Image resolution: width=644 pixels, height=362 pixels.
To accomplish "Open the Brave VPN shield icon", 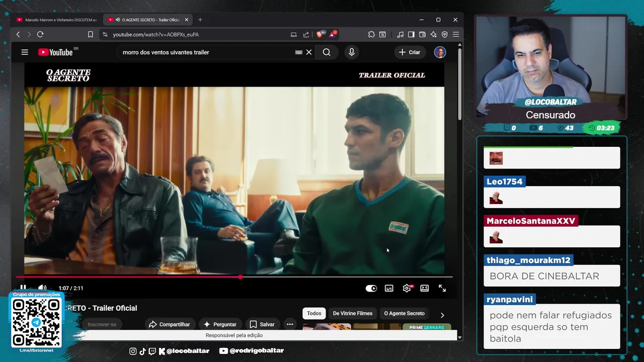I will (x=444, y=34).
